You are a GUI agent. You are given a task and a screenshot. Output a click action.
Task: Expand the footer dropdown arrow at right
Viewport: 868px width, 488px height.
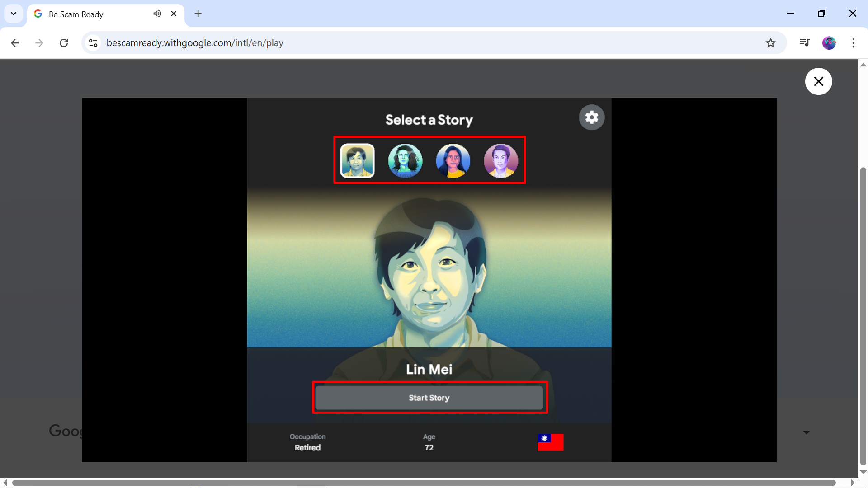click(x=806, y=432)
